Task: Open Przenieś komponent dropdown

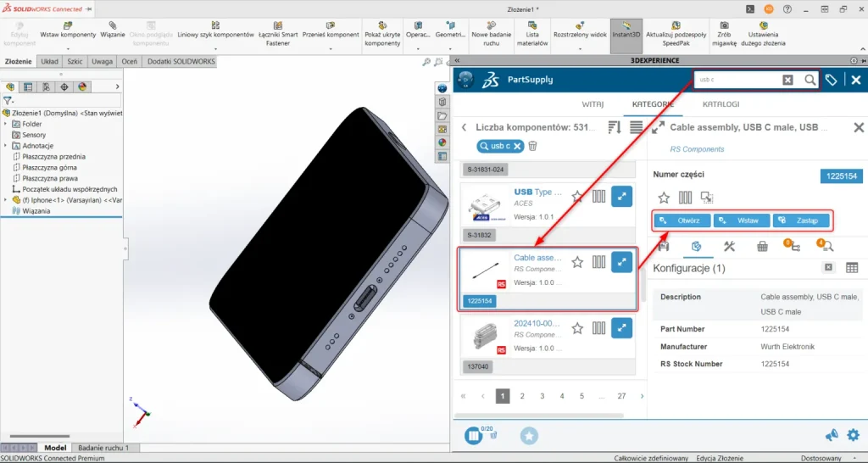Action: tap(331, 48)
